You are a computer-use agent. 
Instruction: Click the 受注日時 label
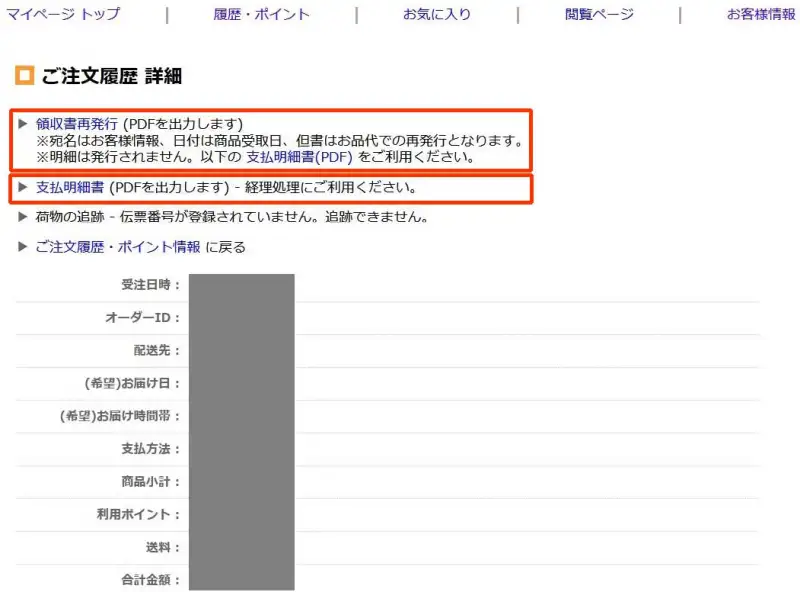[x=151, y=285]
